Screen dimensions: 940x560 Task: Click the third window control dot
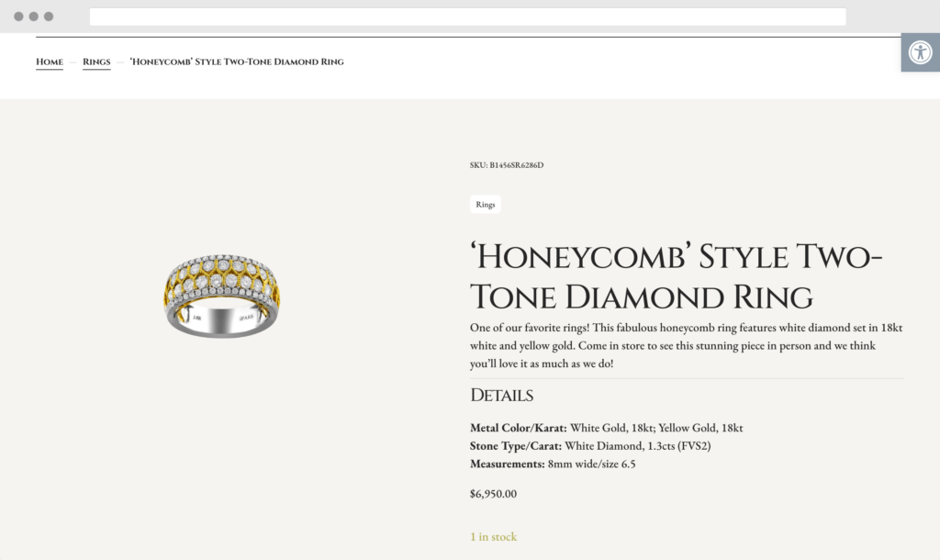pyautogui.click(x=49, y=17)
